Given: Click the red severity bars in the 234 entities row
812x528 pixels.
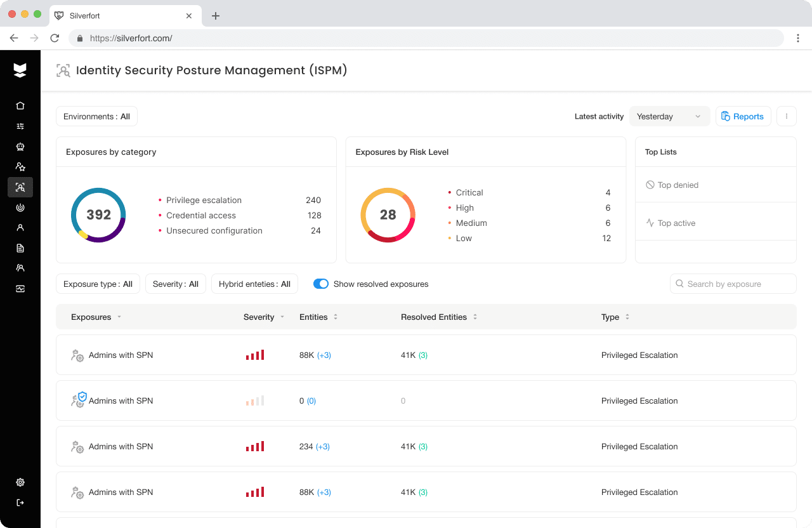Looking at the screenshot, I should (255, 446).
